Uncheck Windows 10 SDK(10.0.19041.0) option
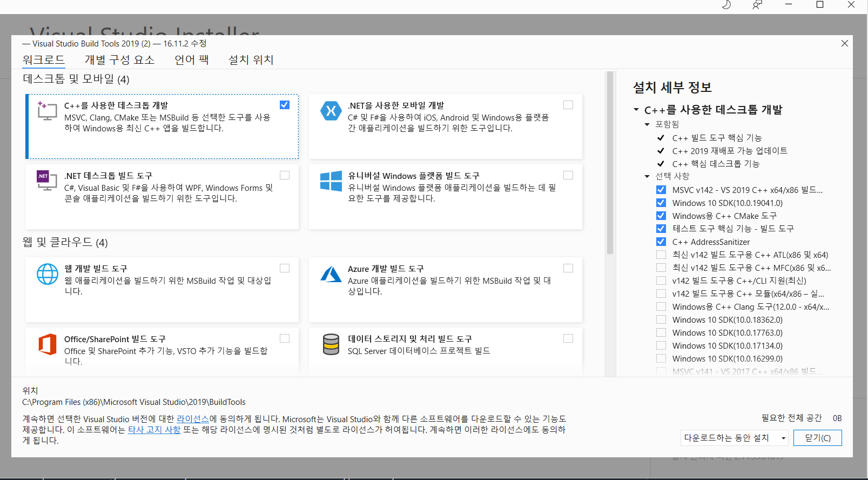 [661, 203]
